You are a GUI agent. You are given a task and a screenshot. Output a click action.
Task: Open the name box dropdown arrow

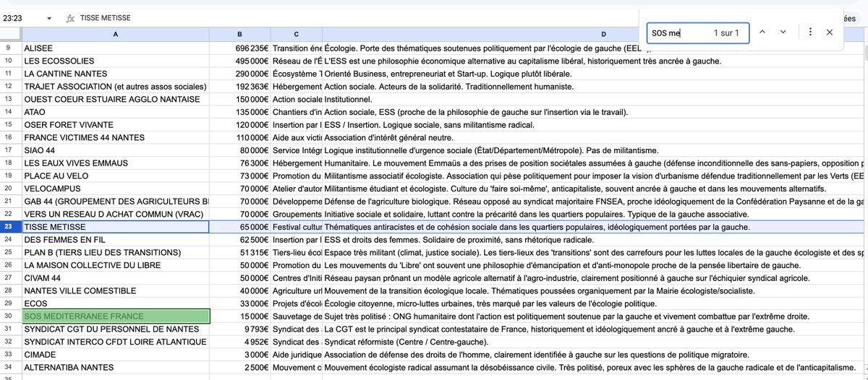(48, 18)
